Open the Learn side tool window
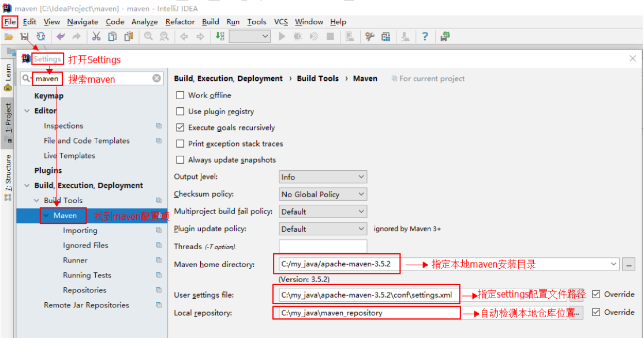644x338 pixels. tap(8, 77)
